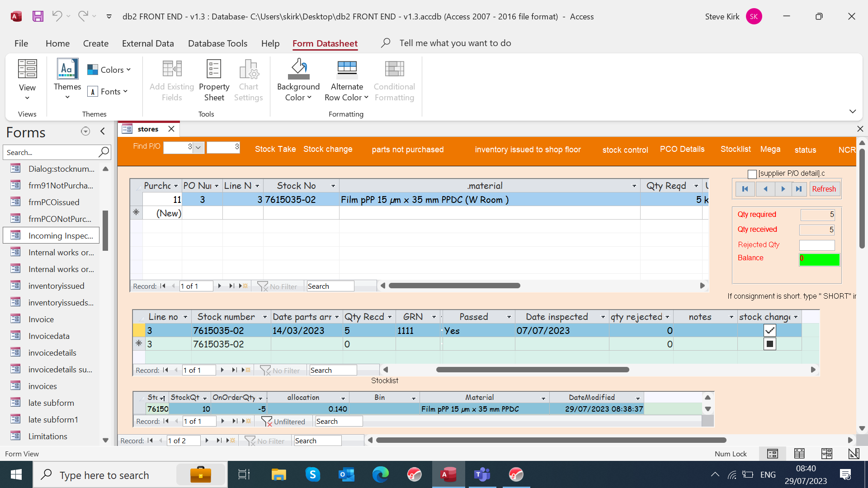Switch to Home ribbon tab
The height and width of the screenshot is (488, 868).
coord(57,43)
